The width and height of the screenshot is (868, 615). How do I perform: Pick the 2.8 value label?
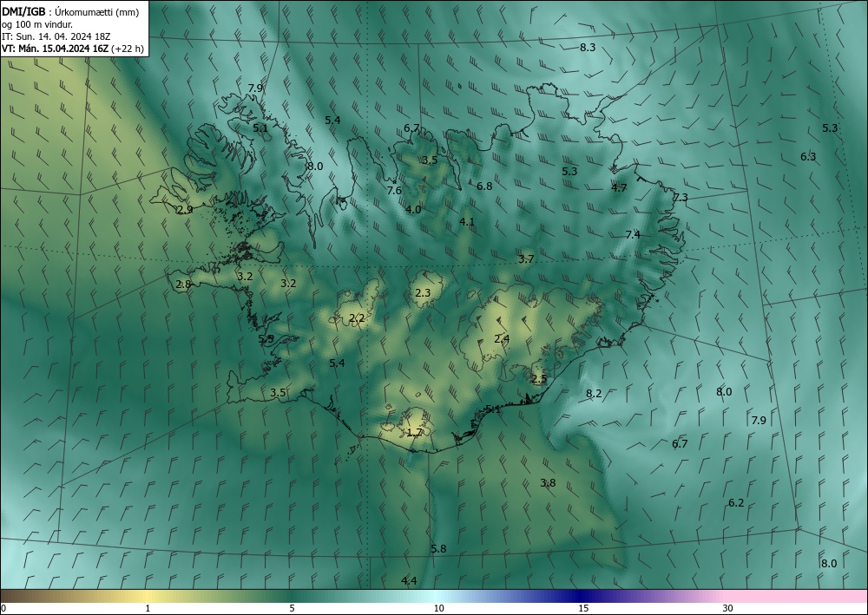coord(183,285)
